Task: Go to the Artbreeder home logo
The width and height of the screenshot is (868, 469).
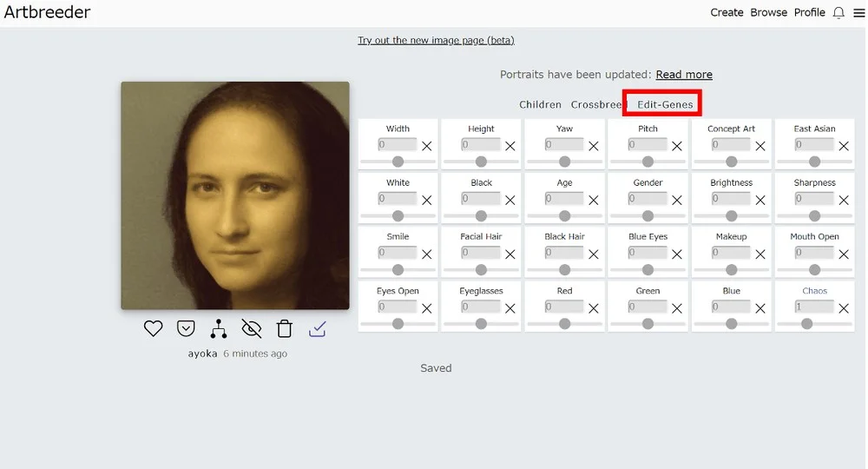Action: point(47,12)
